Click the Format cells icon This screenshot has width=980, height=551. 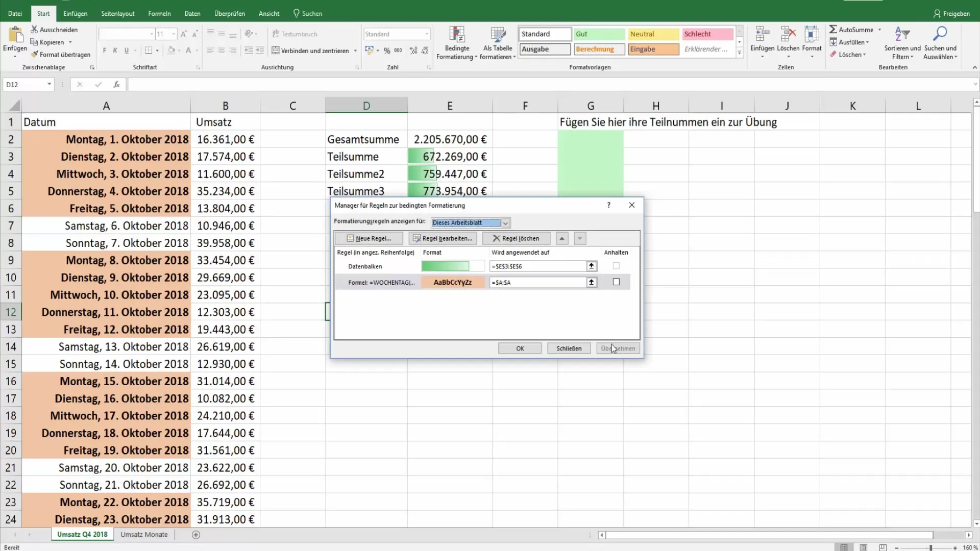[812, 34]
